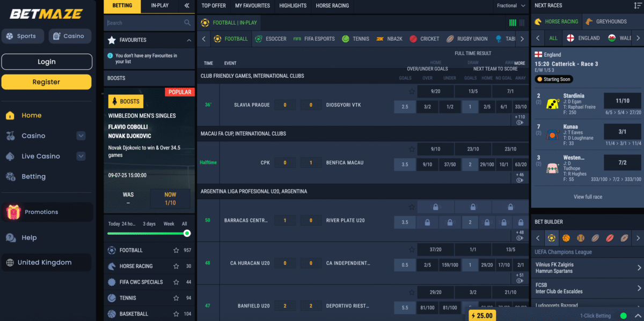Select the basketball icon in Bet Builder
The image size is (644, 321).
(566, 238)
